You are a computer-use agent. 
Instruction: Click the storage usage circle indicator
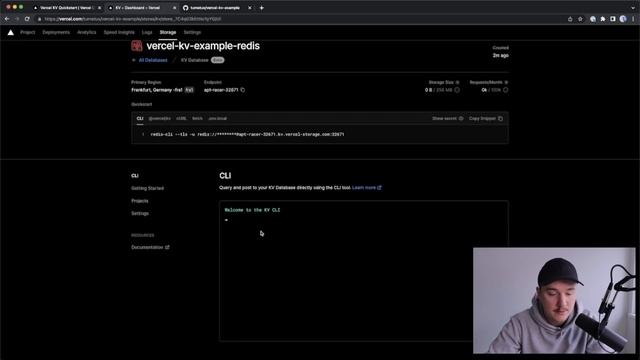pyautogui.click(x=457, y=90)
